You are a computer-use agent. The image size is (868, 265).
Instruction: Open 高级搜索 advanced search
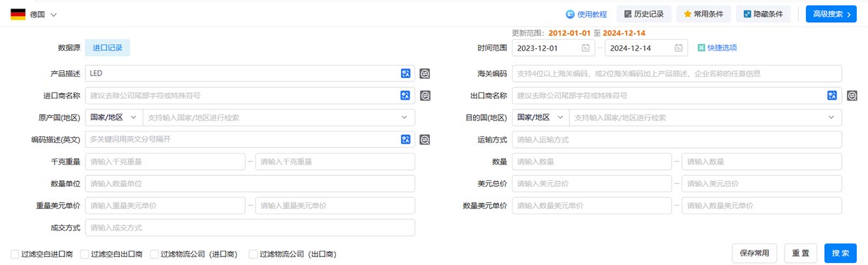coord(831,14)
